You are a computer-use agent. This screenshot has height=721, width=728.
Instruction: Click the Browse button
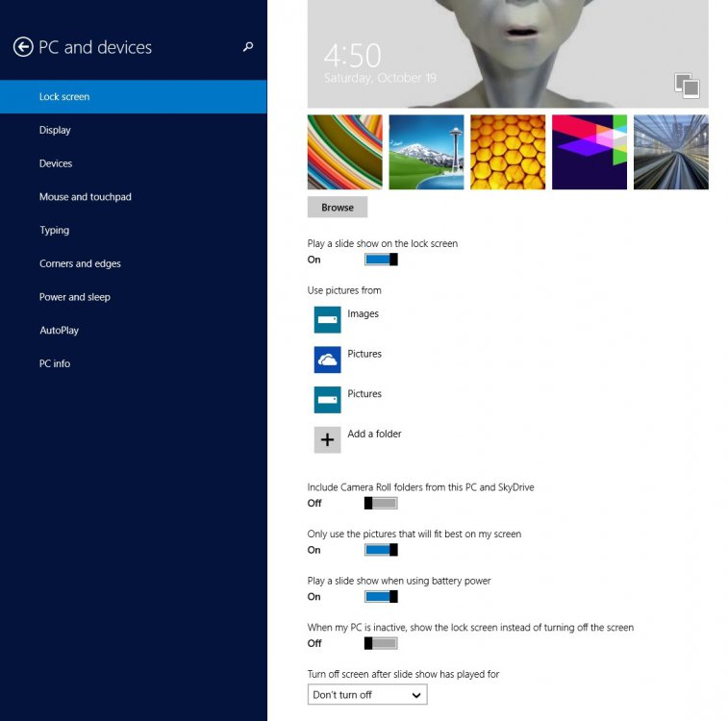click(338, 208)
